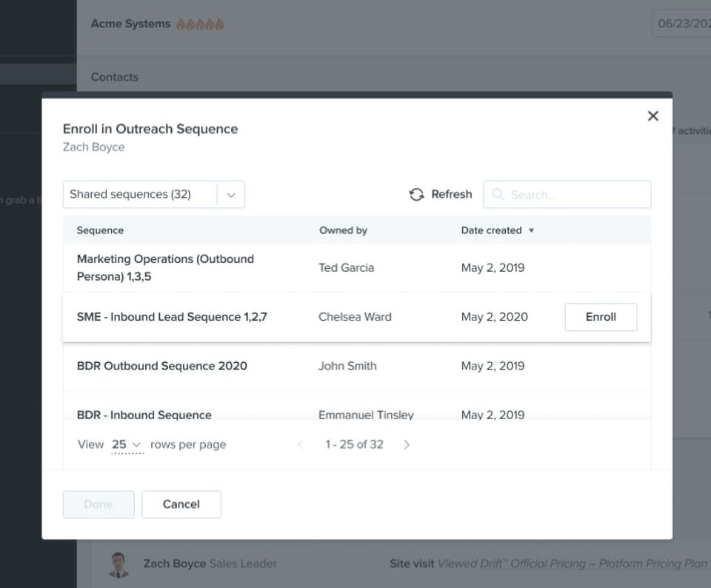Sort by the Owned by column header

[x=343, y=230]
